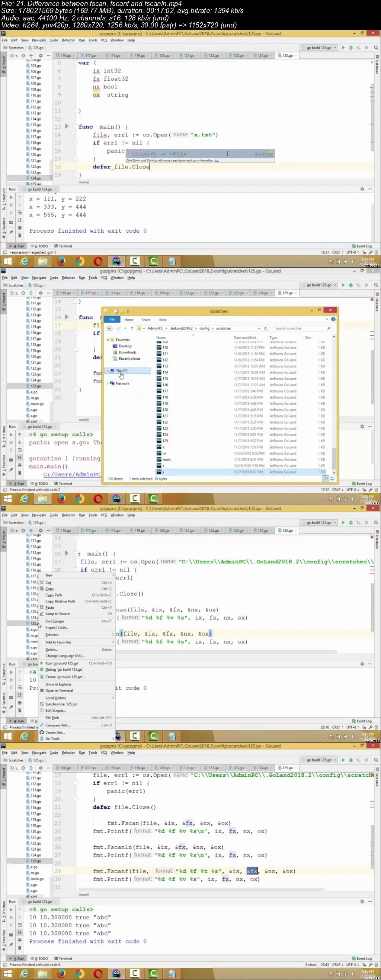Viewport: 381px width, 980px height.
Task: Open Internet Explorer from taskbar under 124.go output
Action: [25, 261]
